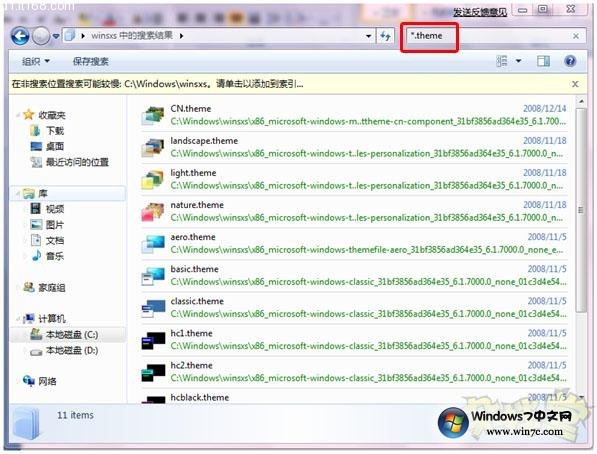Image resolution: width=597 pixels, height=454 pixels.
Task: Click the hc1.theme file icon
Action: point(153,340)
